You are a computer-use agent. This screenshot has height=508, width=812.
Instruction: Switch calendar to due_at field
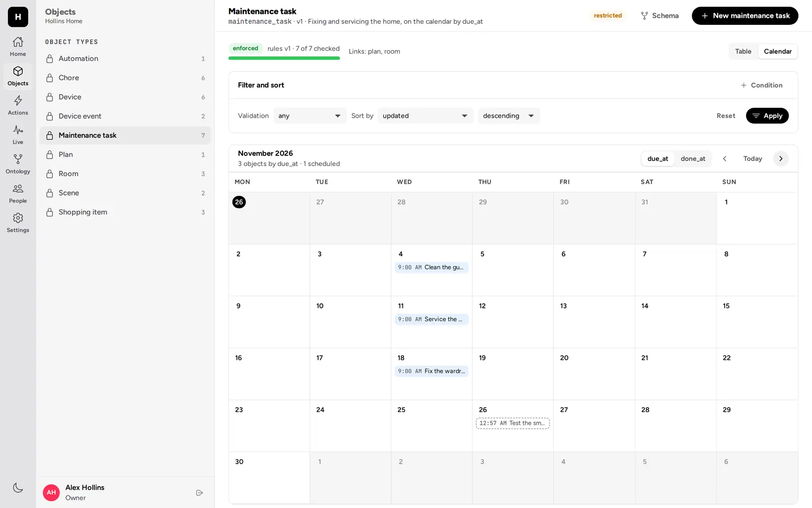(x=658, y=158)
